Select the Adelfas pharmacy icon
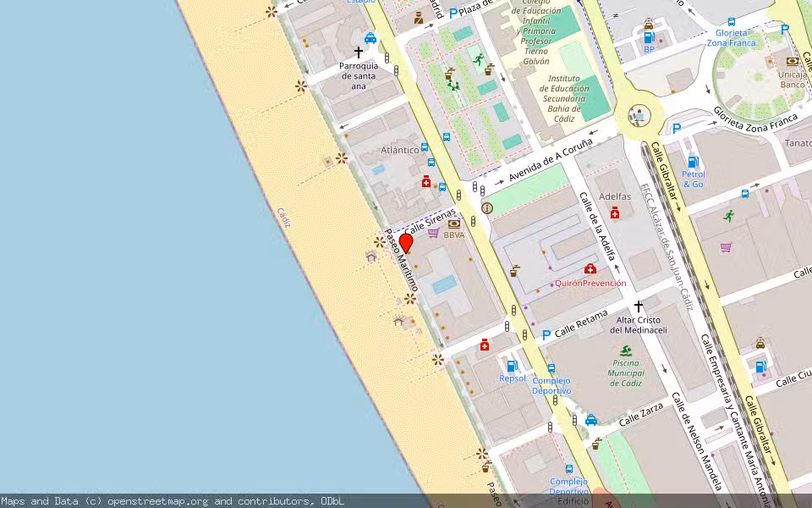 pos(615,213)
